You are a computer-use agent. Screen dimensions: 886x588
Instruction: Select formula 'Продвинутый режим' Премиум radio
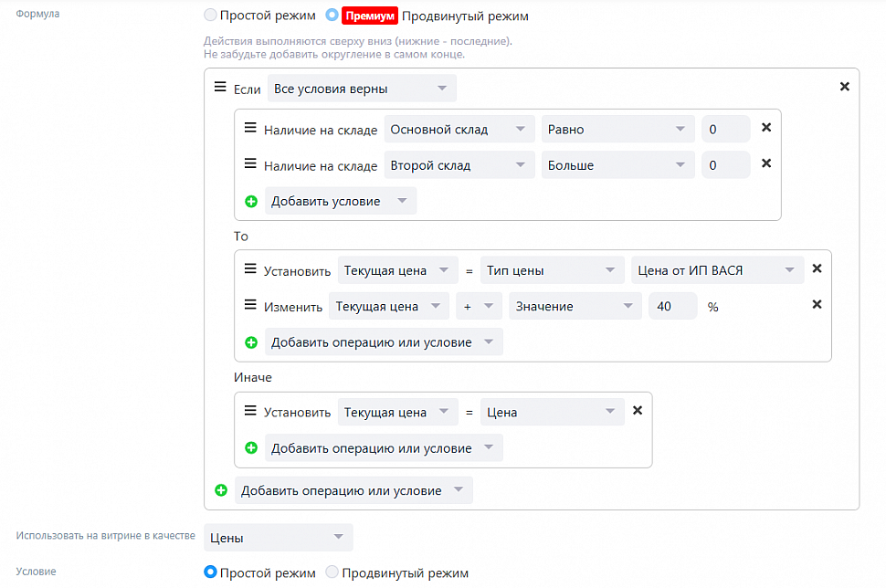point(332,16)
